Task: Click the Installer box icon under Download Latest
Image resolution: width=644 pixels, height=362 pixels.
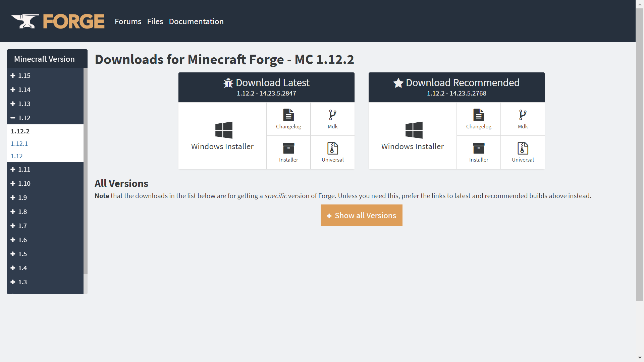Action: click(x=288, y=148)
